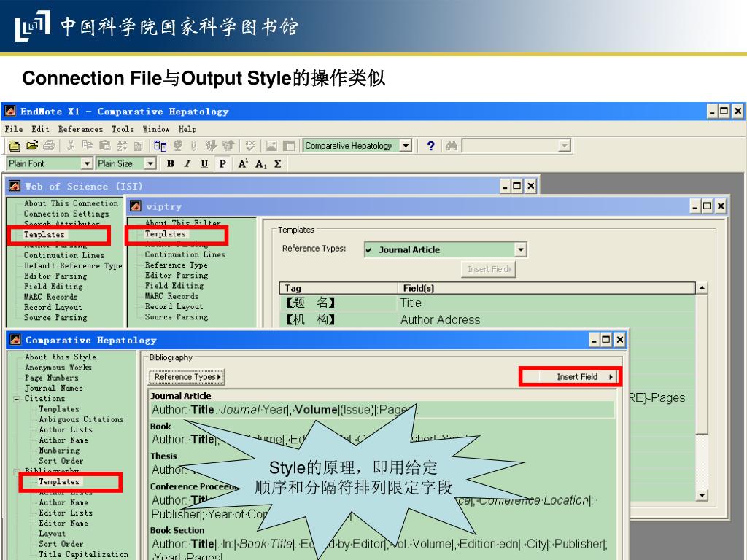
Task: Click the binoculars Find icon
Action: point(452,145)
